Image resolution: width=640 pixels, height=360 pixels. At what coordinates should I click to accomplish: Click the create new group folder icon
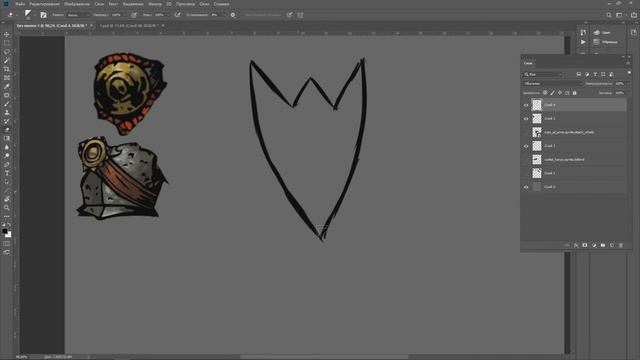tap(603, 245)
